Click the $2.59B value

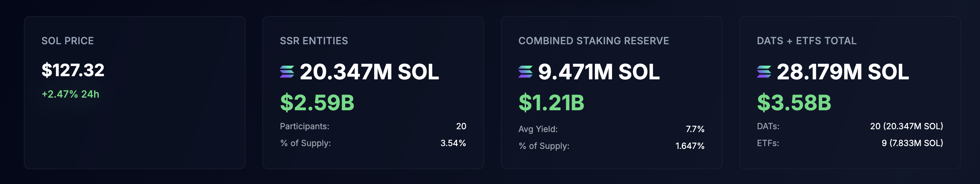click(317, 103)
